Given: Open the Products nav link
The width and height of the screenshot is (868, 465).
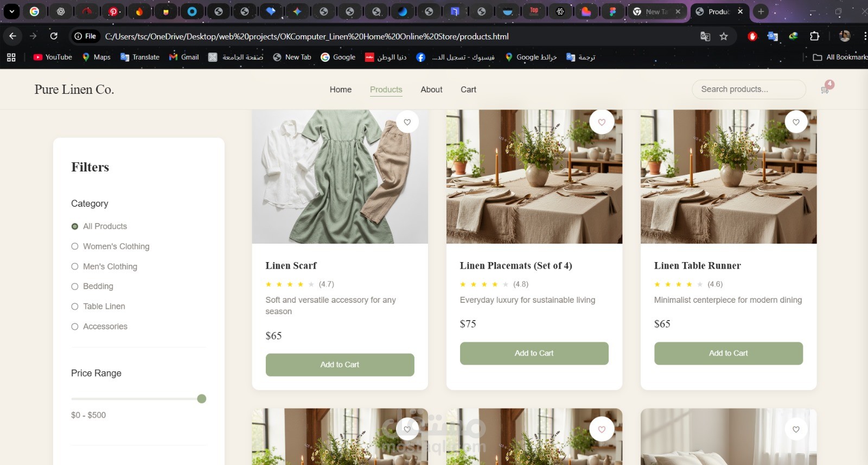Looking at the screenshot, I should (386, 90).
